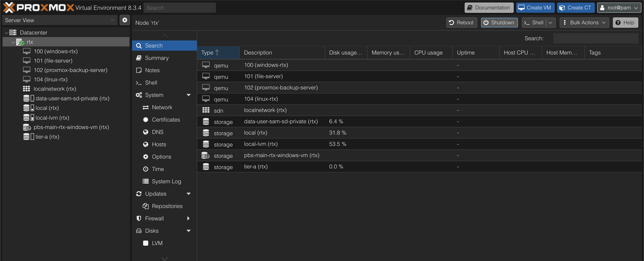Open the Time settings
The height and width of the screenshot is (261, 644).
tap(164, 169)
